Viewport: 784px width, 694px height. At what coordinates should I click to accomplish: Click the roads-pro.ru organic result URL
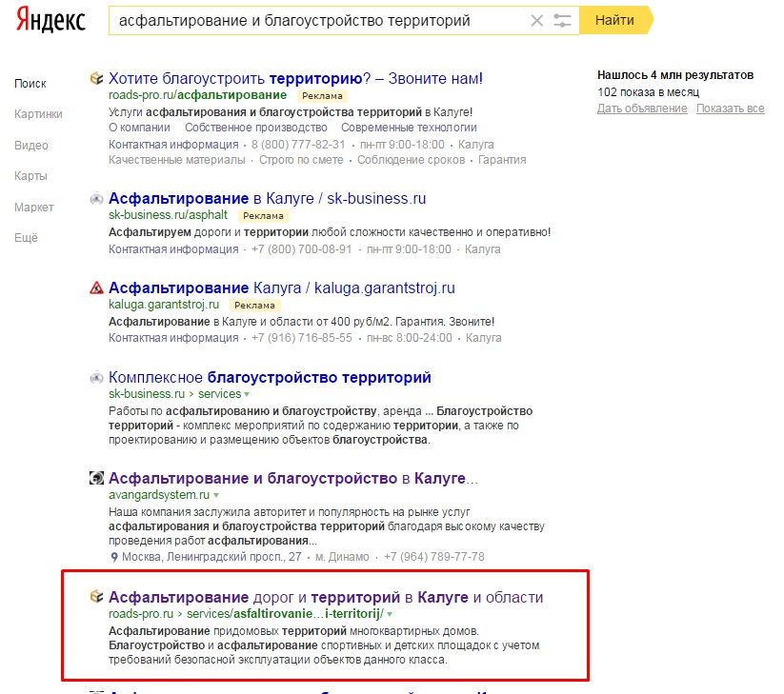pos(246,614)
